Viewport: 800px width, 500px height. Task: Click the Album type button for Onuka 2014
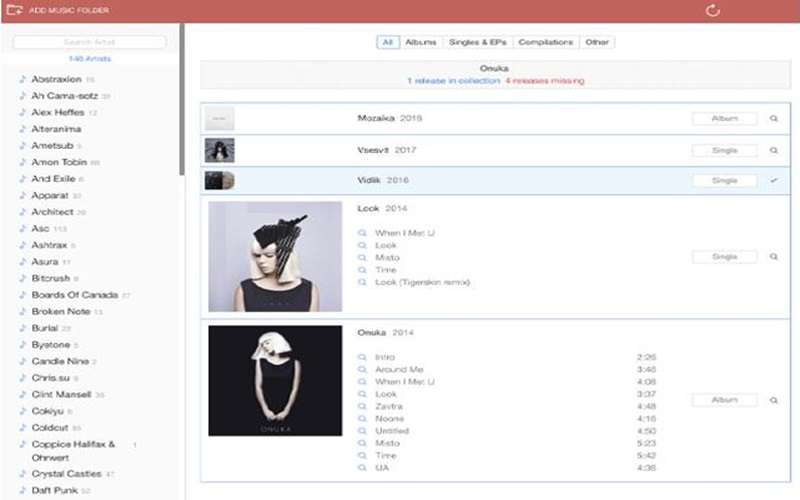tap(724, 400)
